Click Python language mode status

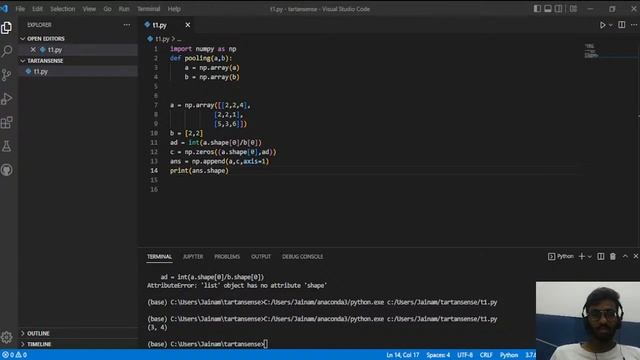click(x=509, y=355)
